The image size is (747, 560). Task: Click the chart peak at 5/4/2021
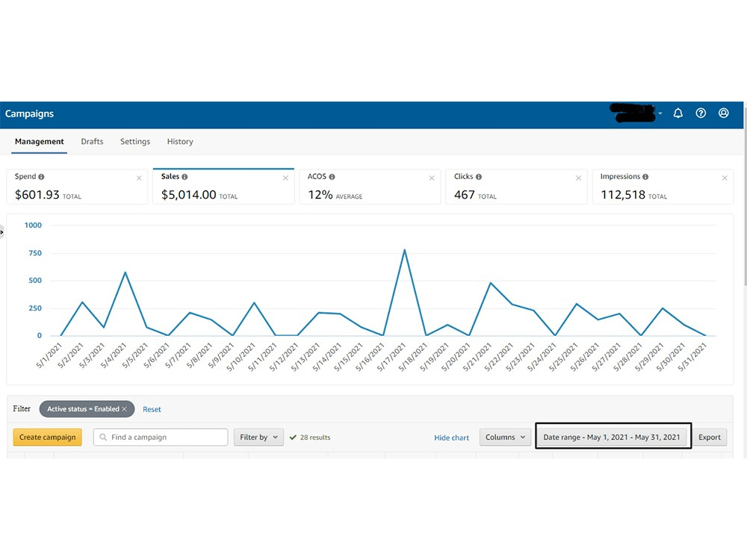click(x=125, y=273)
